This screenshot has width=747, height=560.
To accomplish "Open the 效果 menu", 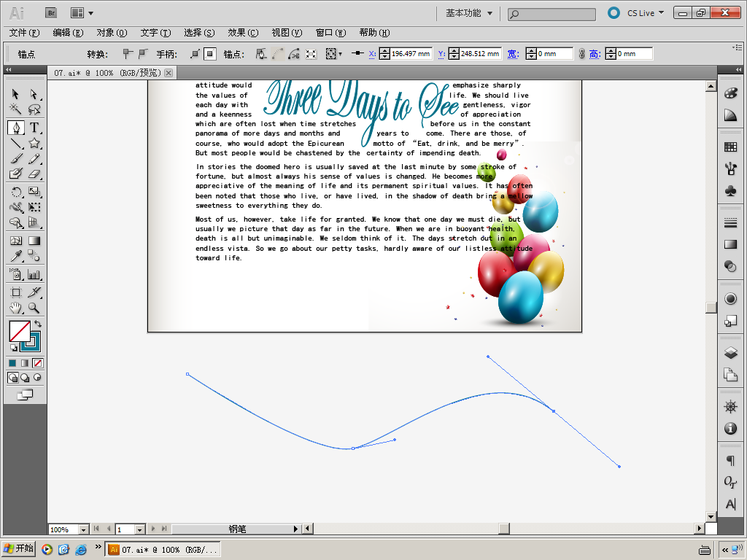I will click(x=243, y=32).
